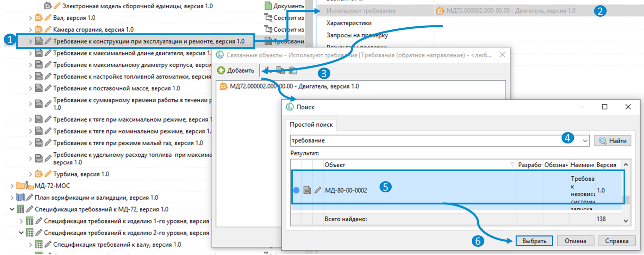Screen dimensions: 644x255
Task: Open the search text dropdown arrow
Action: [585, 141]
